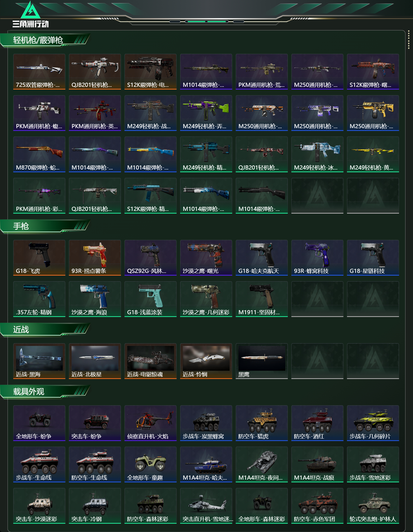The height and width of the screenshot is (532, 413).
Task: Click the 黑鹰 melee knife item
Action: pos(262,361)
